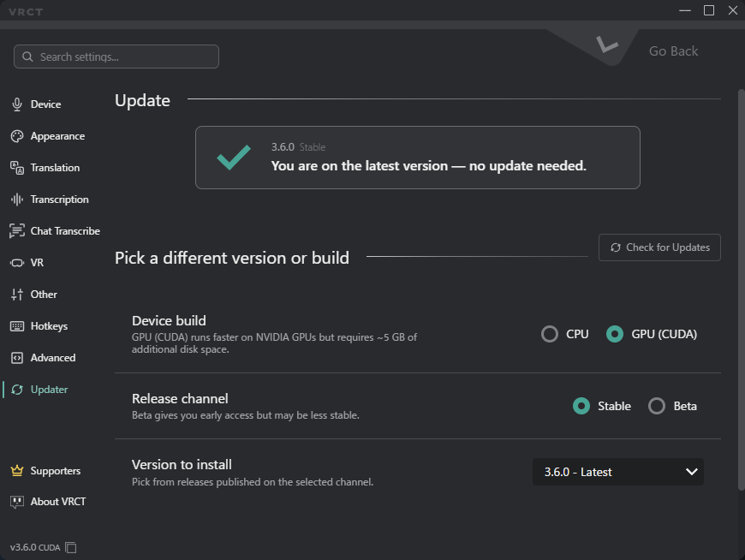Click the Check for Updates button
Viewport: 745px width, 560px height.
(x=659, y=247)
